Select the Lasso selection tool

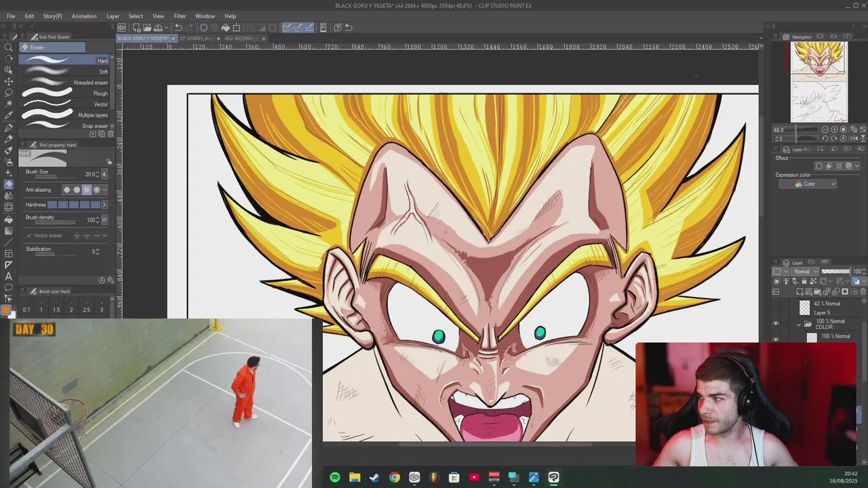point(8,93)
